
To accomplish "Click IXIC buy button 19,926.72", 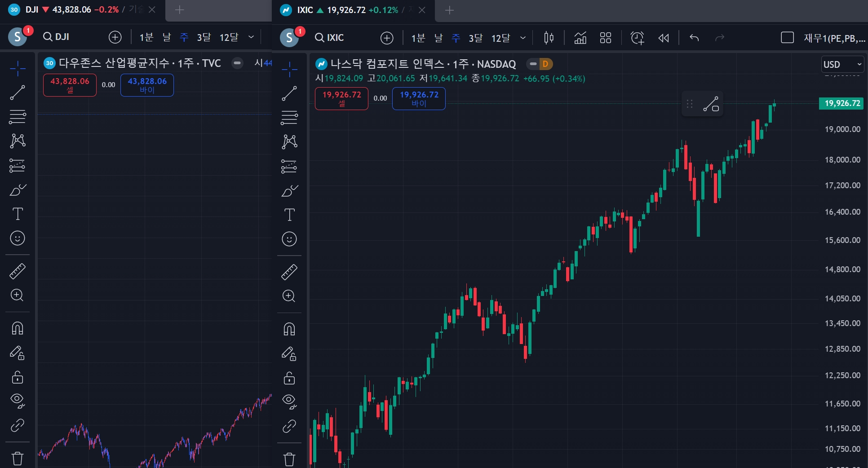I will pyautogui.click(x=419, y=98).
